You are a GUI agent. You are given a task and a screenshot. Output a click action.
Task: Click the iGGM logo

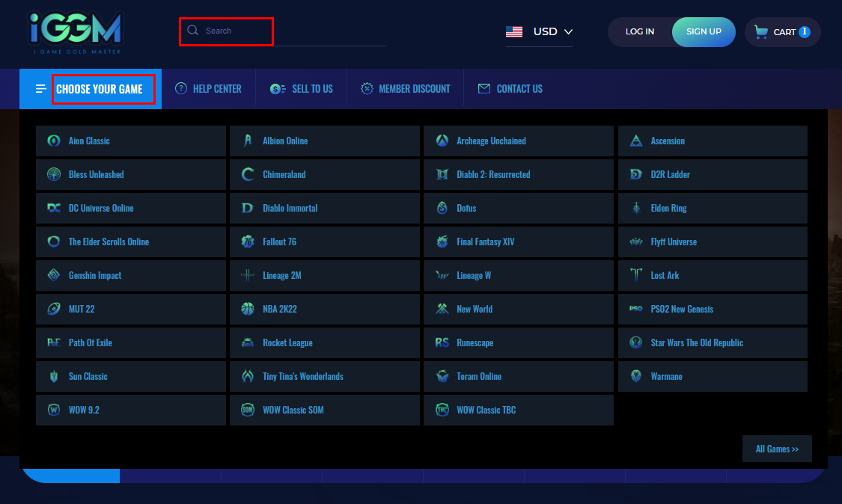(75, 34)
